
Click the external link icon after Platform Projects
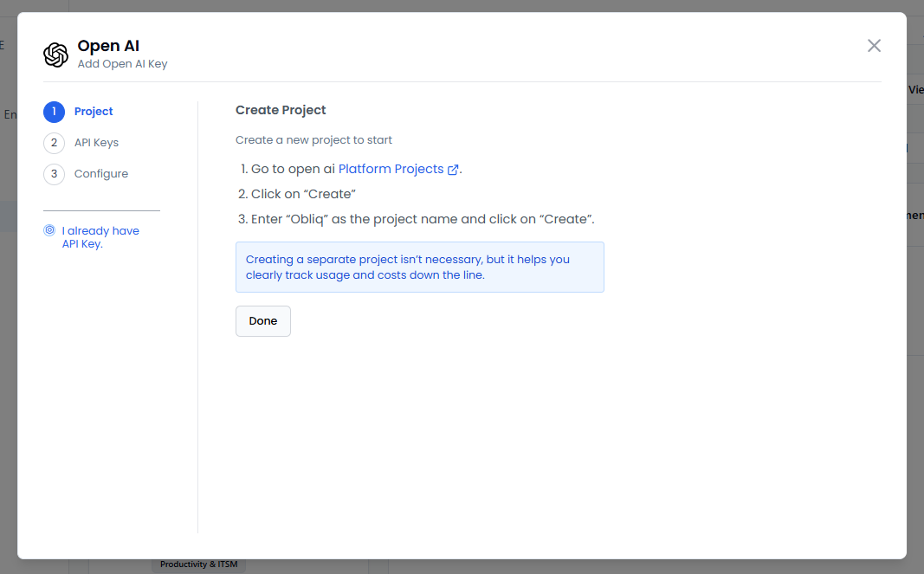pos(453,170)
